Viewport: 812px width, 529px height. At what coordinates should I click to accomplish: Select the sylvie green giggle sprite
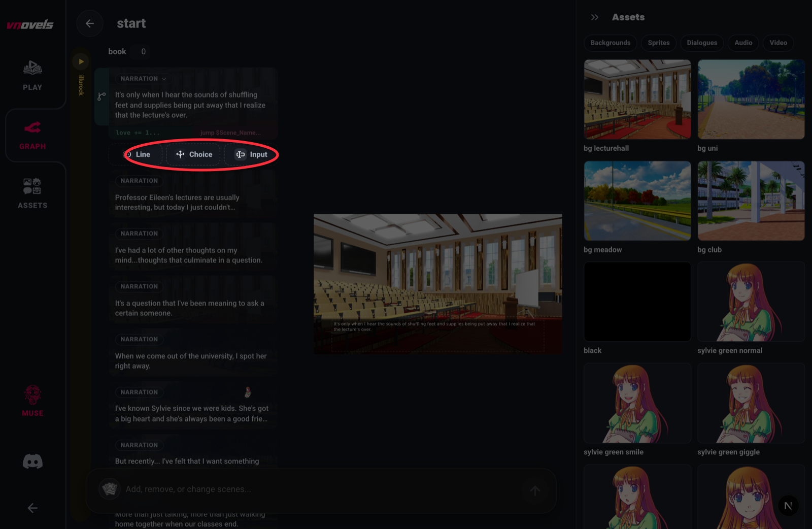click(751, 403)
